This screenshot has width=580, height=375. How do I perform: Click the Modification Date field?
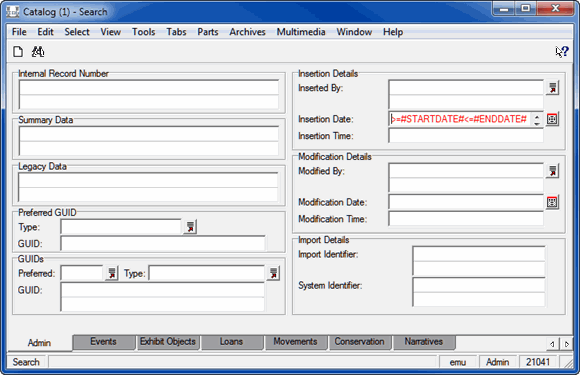pos(466,202)
